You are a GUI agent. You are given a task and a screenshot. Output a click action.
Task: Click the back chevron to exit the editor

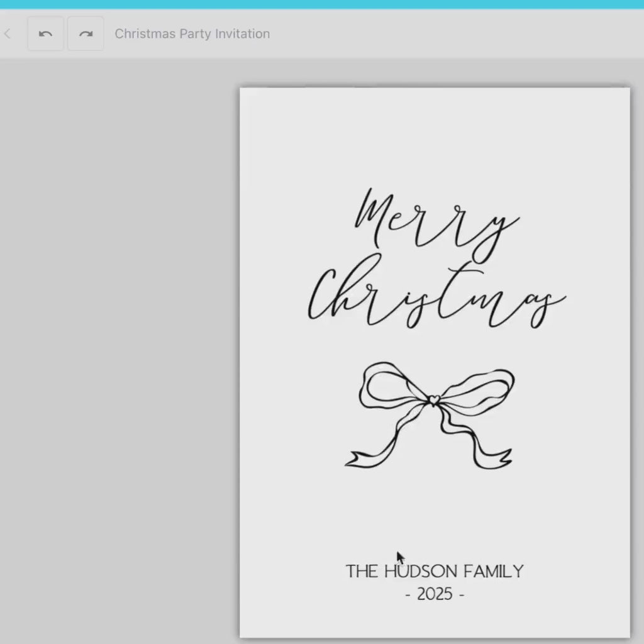pos(8,33)
